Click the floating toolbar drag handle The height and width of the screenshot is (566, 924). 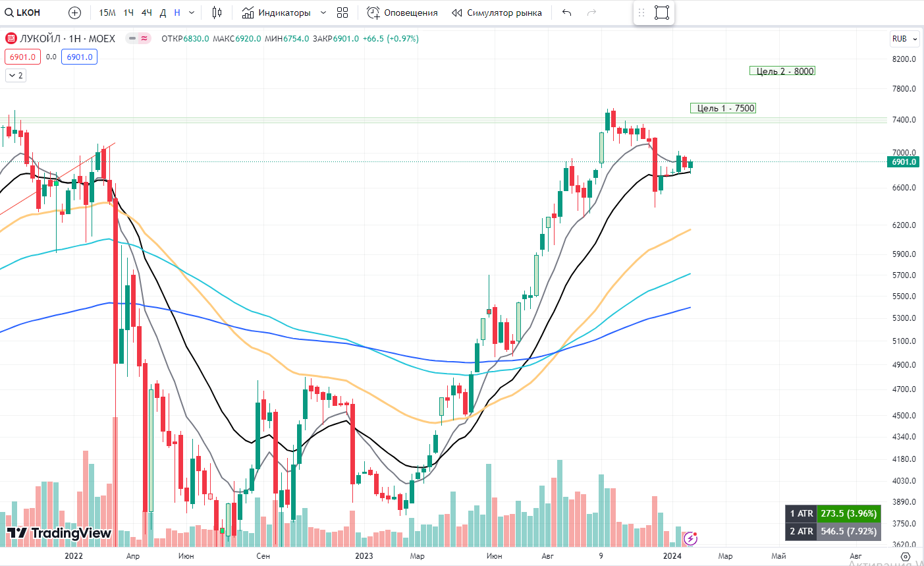click(641, 13)
